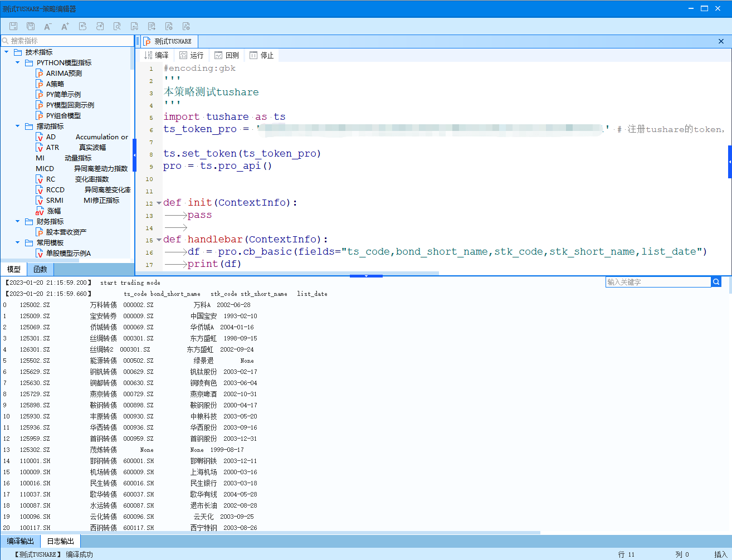Image resolution: width=732 pixels, height=560 pixels.
Task: Open PY模型回测示例 item
Action: [x=65, y=105]
